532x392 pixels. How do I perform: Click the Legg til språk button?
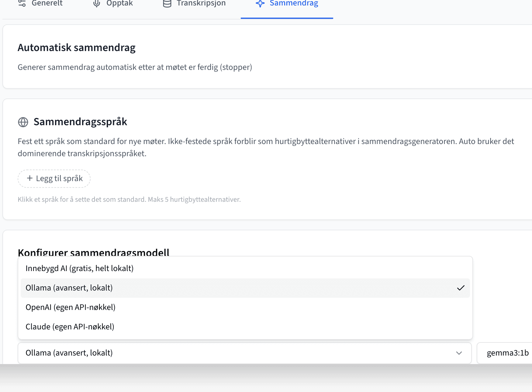pos(54,178)
